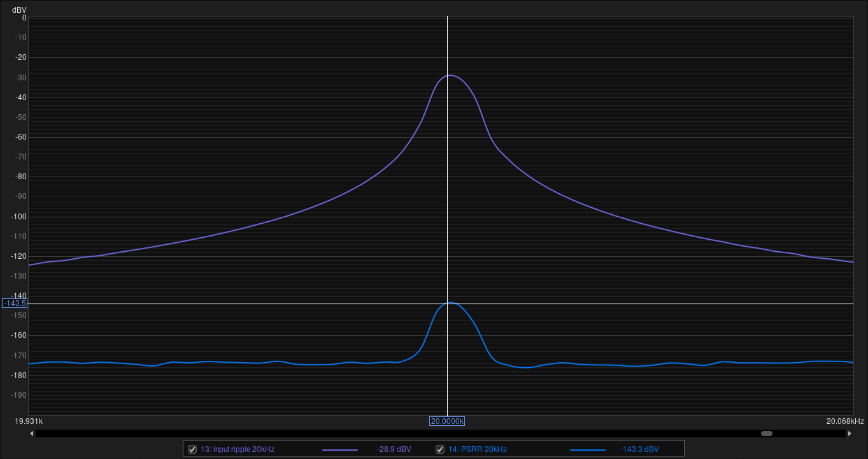This screenshot has width=868, height=459.
Task: Click the -100 level axis label
Action: pos(18,217)
